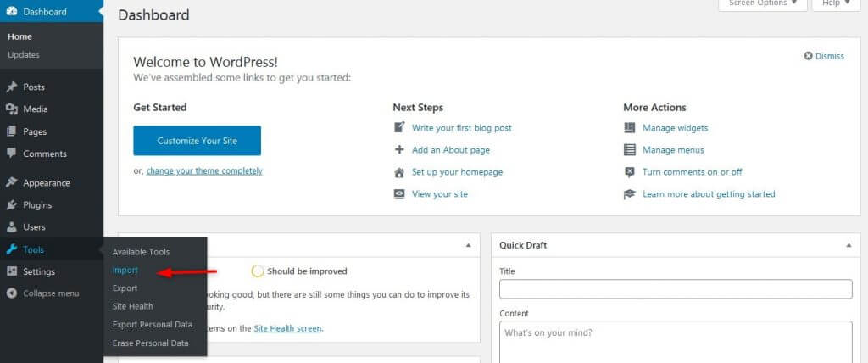This screenshot has width=868, height=363.
Task: Click the Pages icon in sidebar
Action: [12, 132]
